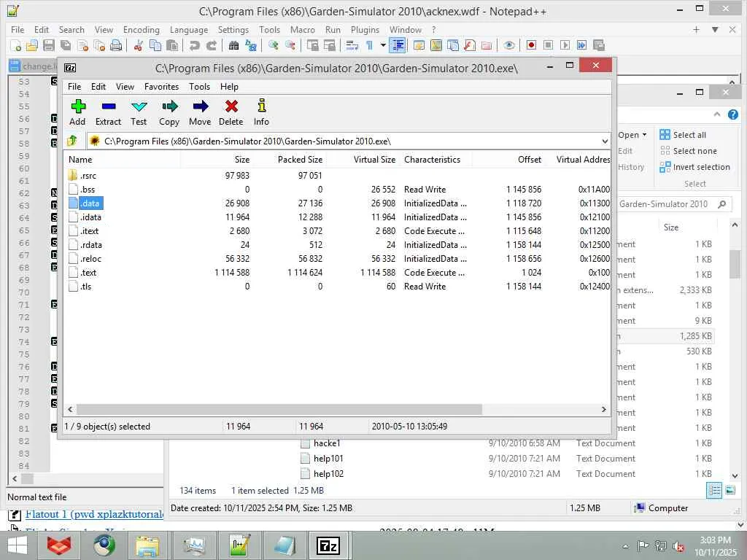Open the Explorer 'Open' dropdown arrow

click(644, 135)
